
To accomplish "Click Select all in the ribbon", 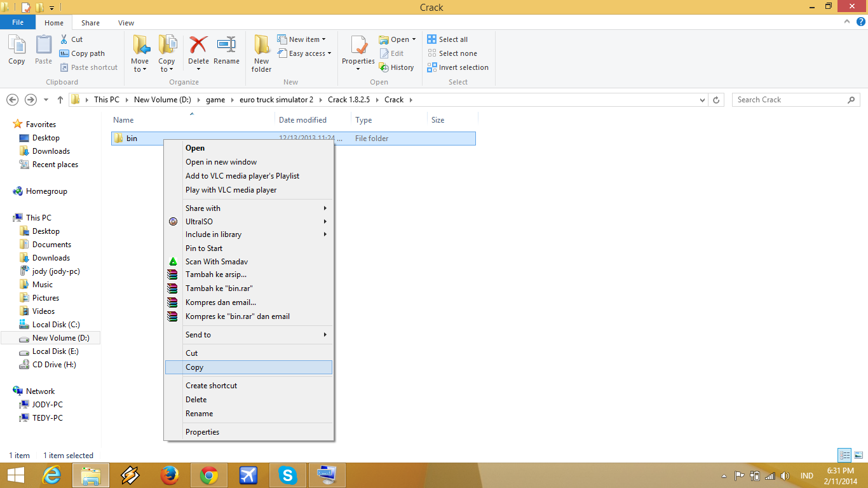I will coord(447,39).
